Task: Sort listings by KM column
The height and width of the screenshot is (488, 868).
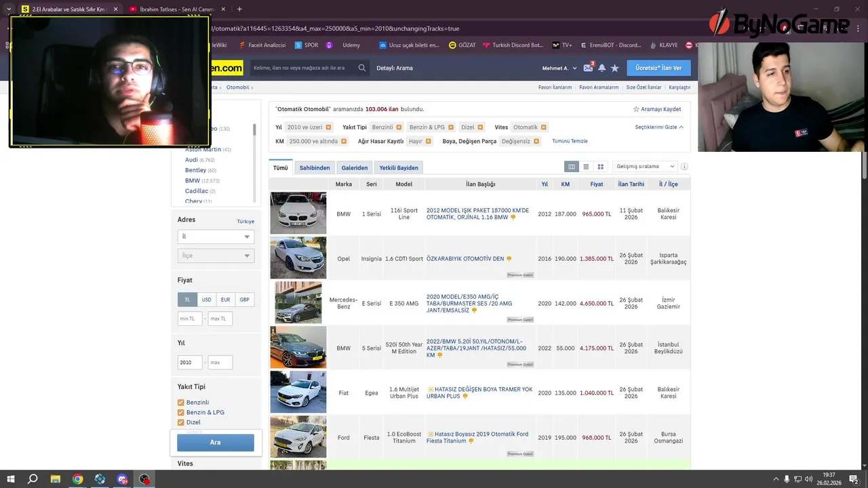Action: pyautogui.click(x=566, y=184)
